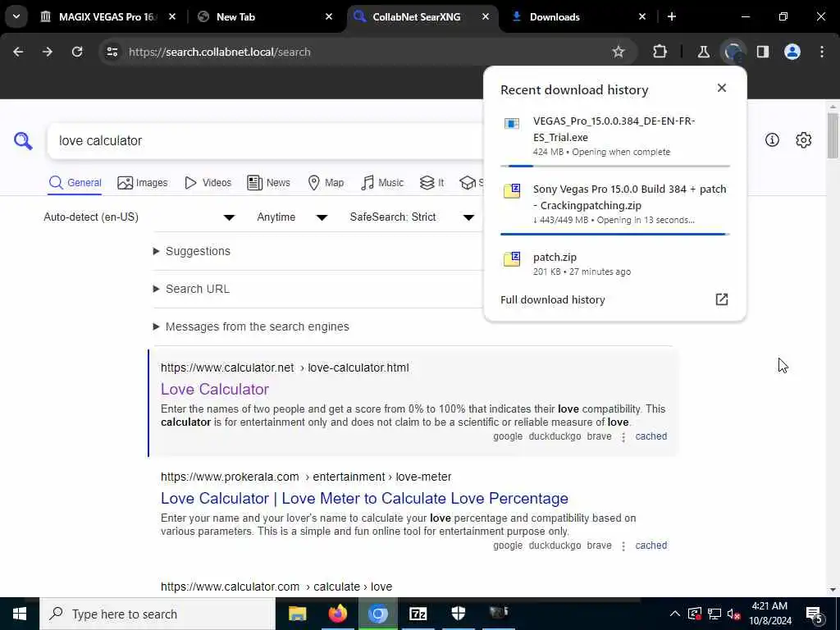Select the Videos search category
The width and height of the screenshot is (840, 630).
coord(208,183)
